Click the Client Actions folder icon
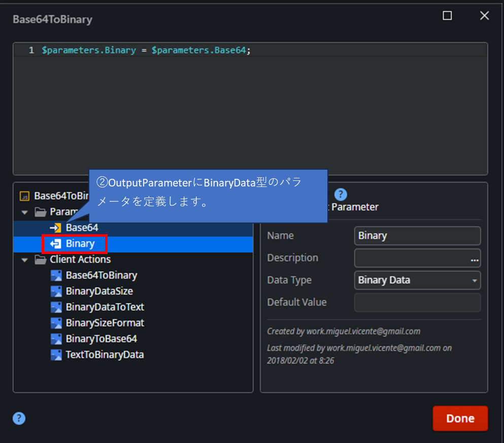The width and height of the screenshot is (504, 443). coord(41,259)
